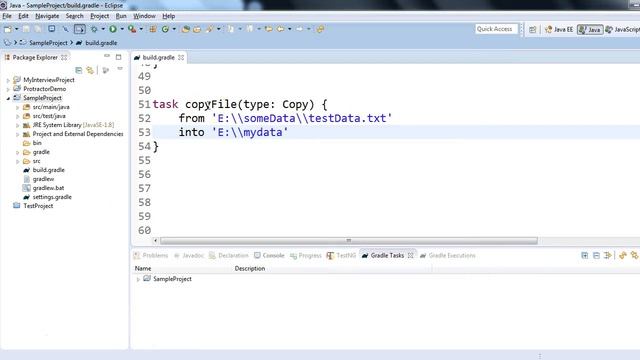
Task: Open the File menu
Action: point(7,16)
